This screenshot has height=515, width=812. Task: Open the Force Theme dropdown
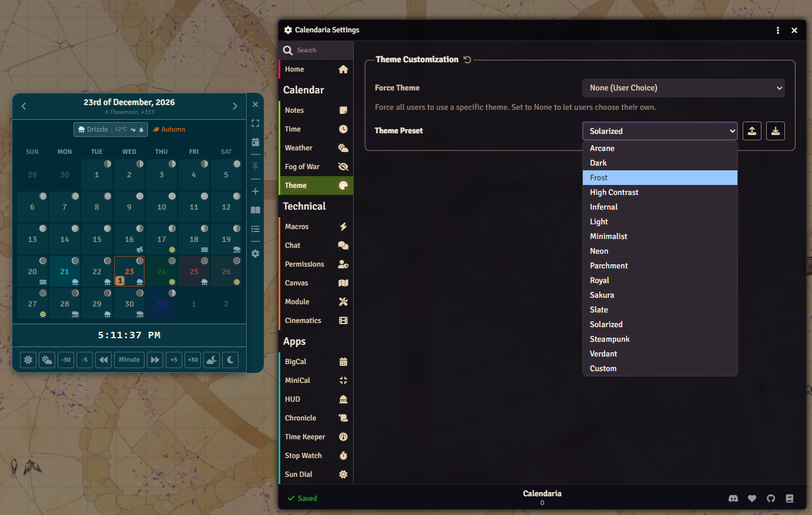click(683, 87)
